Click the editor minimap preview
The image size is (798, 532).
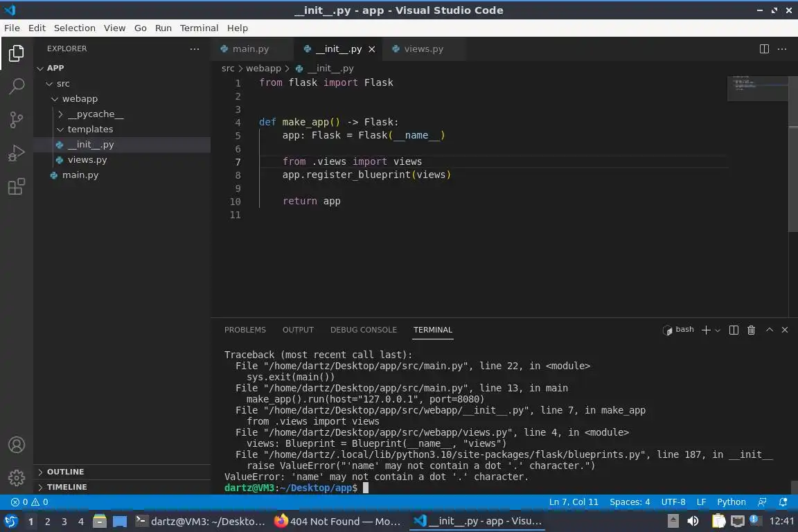pos(757,89)
